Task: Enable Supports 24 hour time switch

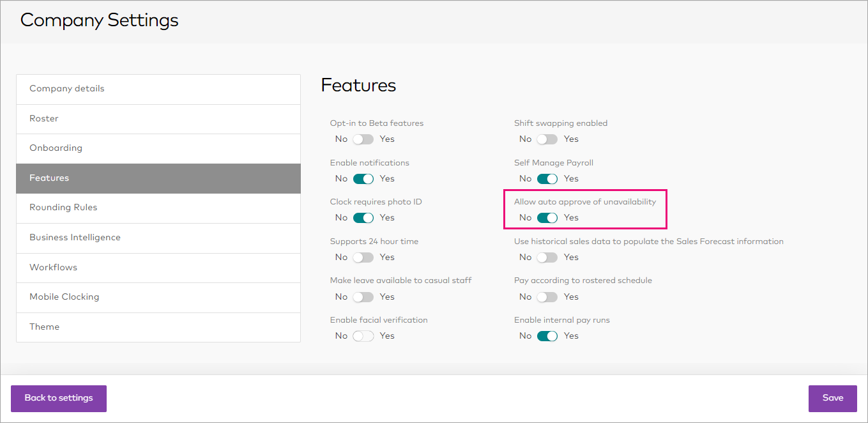Action: 363,258
